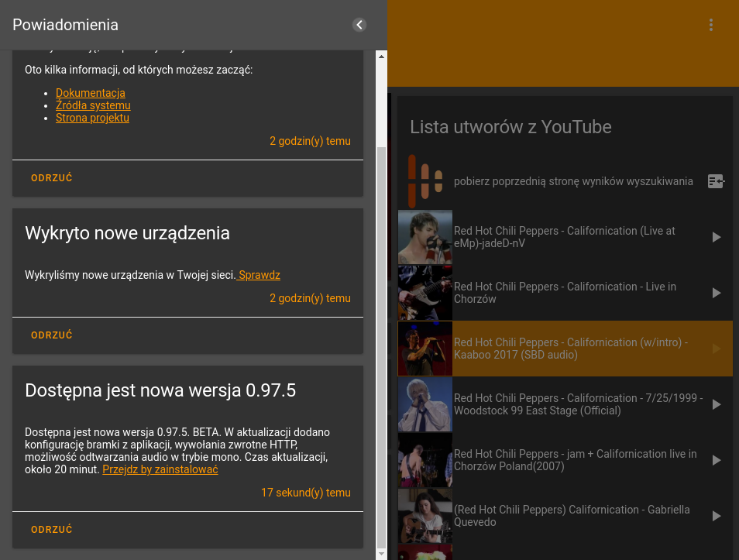
Task: Click the Californication (Live at eMp)-jadeD-nV title
Action: pos(564,237)
